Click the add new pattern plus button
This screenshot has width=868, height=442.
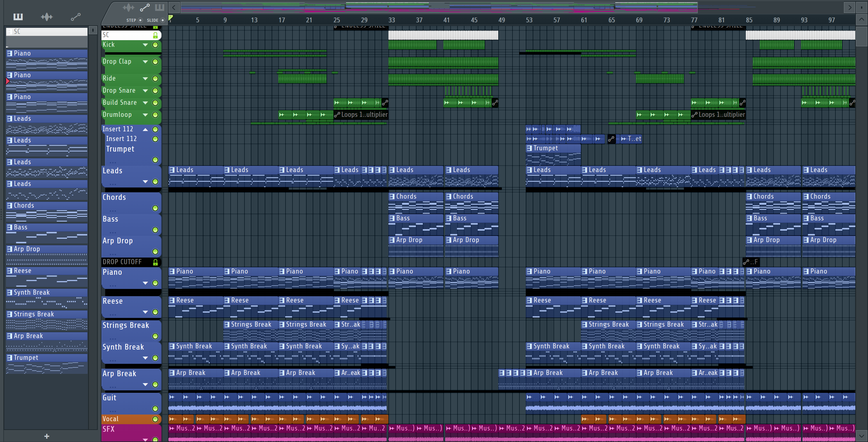pyautogui.click(x=47, y=436)
